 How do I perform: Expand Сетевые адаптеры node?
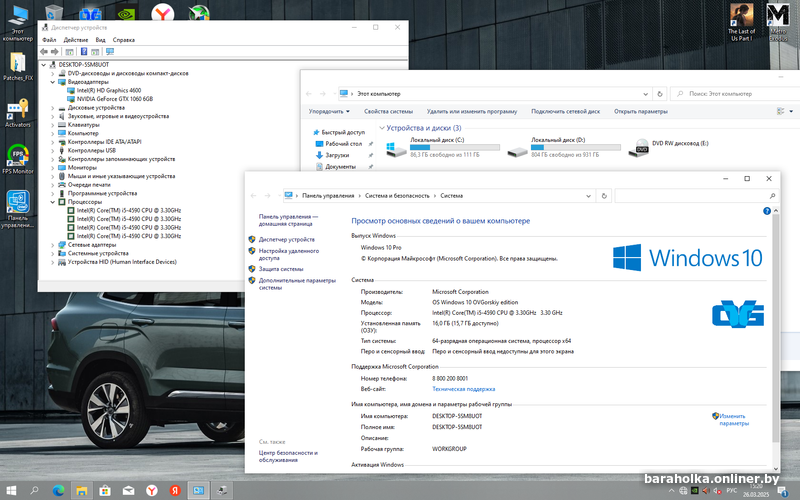coord(53,244)
